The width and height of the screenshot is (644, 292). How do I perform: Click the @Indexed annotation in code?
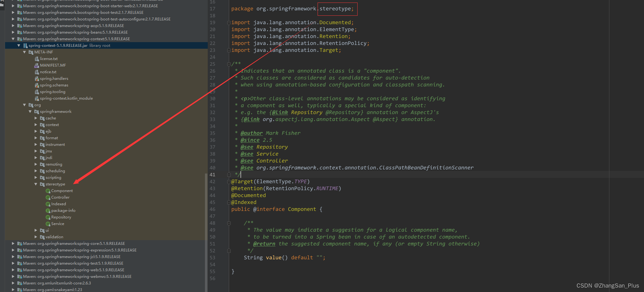point(244,202)
